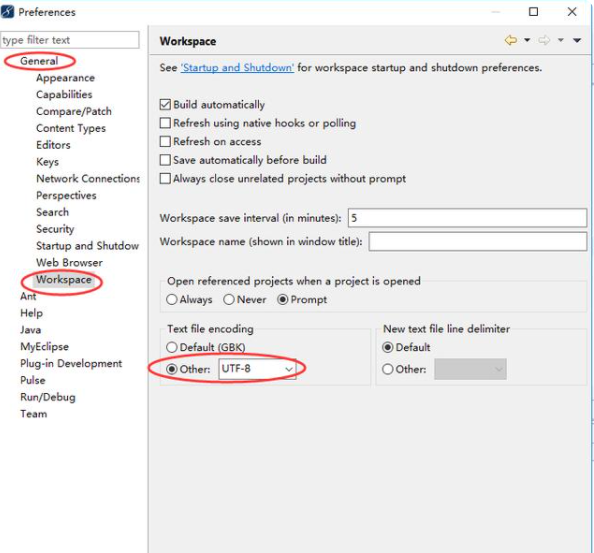The image size is (594, 553).
Task: Select the Default (GBK) encoding radio button
Action: pos(172,347)
